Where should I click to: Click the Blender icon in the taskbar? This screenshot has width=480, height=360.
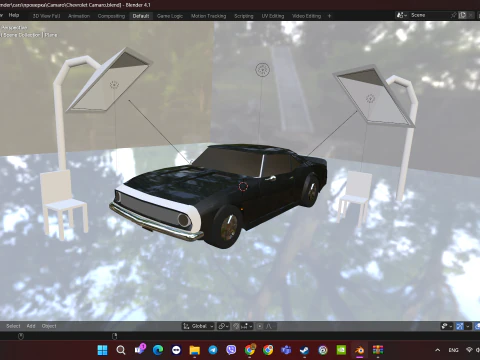pos(359,350)
